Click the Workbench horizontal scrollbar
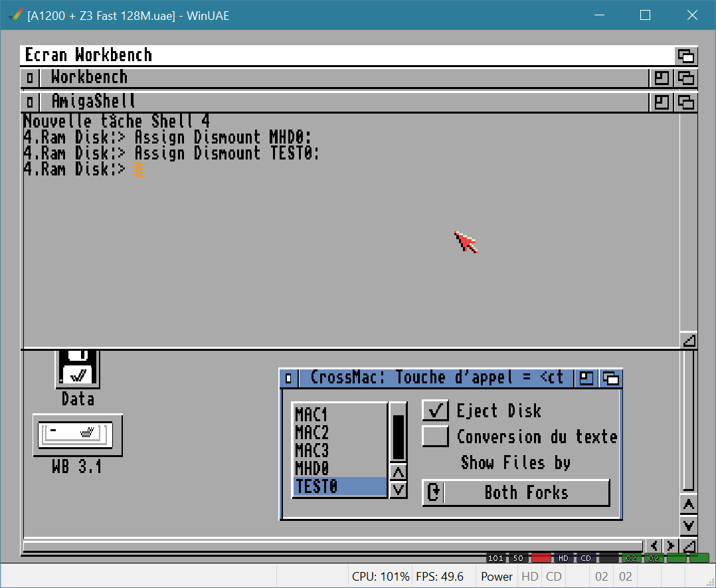This screenshot has width=716, height=588. pos(333,546)
